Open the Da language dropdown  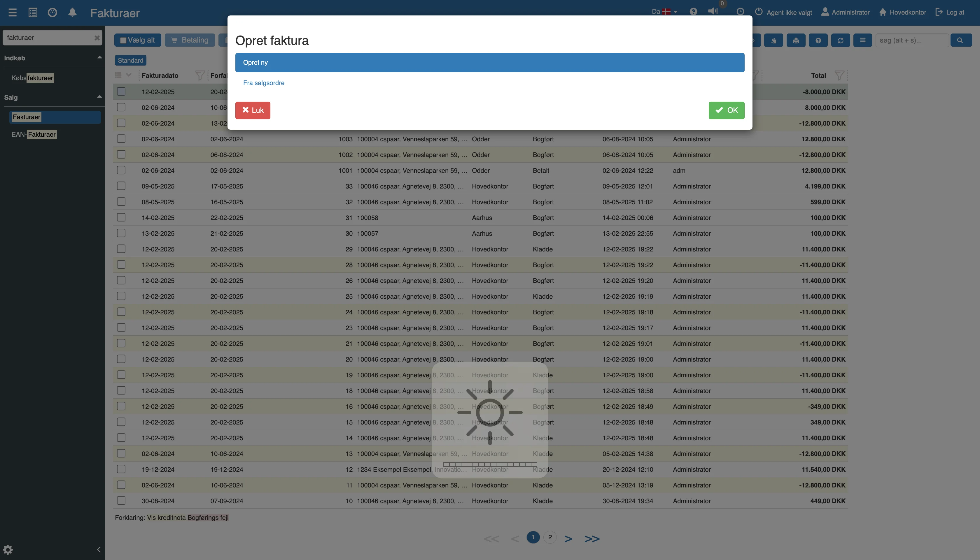(x=664, y=12)
